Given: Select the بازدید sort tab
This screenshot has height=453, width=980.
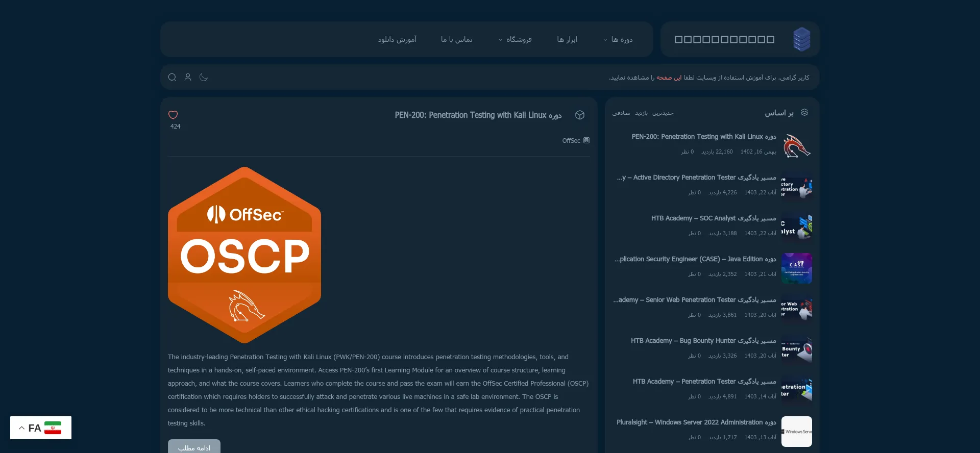Looking at the screenshot, I should click(x=641, y=113).
